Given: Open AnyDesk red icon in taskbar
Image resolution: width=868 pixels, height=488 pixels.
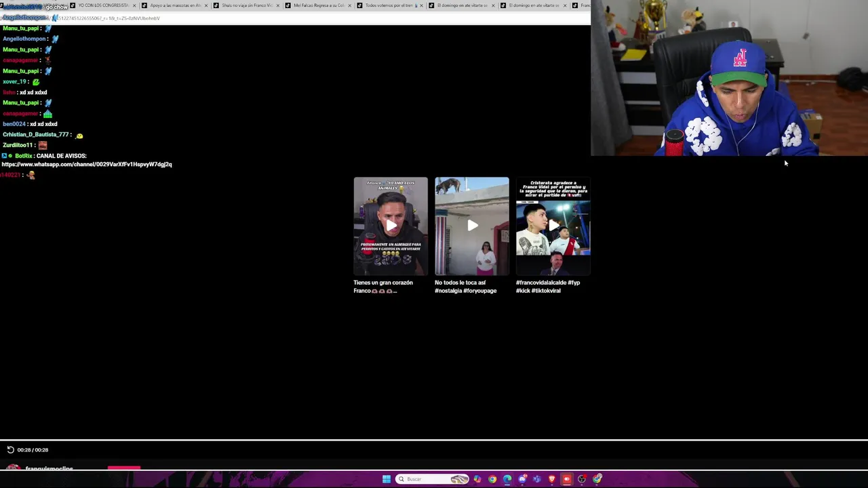Looking at the screenshot, I should pyautogui.click(x=567, y=479).
